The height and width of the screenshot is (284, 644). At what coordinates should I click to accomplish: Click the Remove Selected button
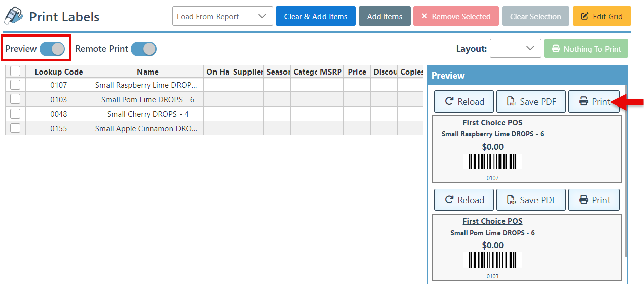click(x=456, y=16)
